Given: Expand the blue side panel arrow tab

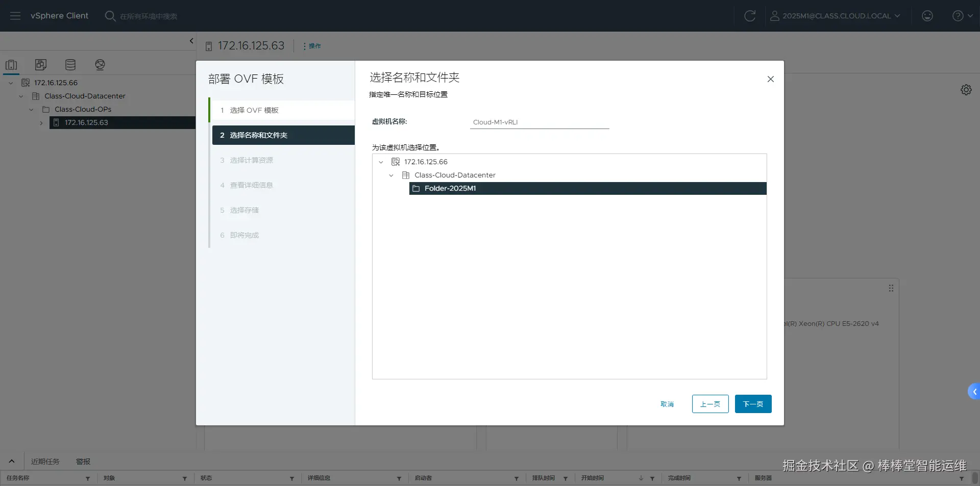Looking at the screenshot, I should [x=974, y=392].
